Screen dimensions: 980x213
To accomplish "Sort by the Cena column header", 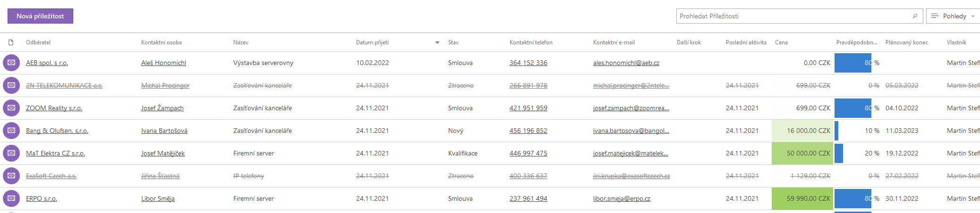I will [781, 42].
